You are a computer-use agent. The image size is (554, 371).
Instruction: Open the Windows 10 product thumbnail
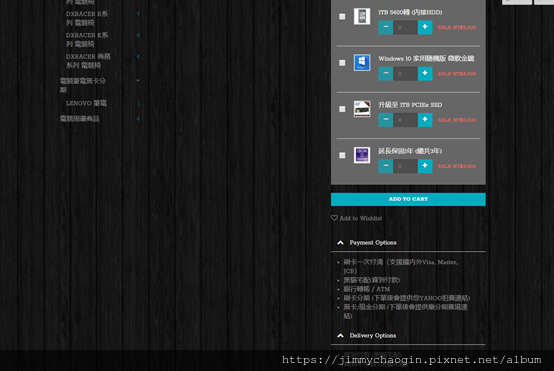tap(362, 63)
